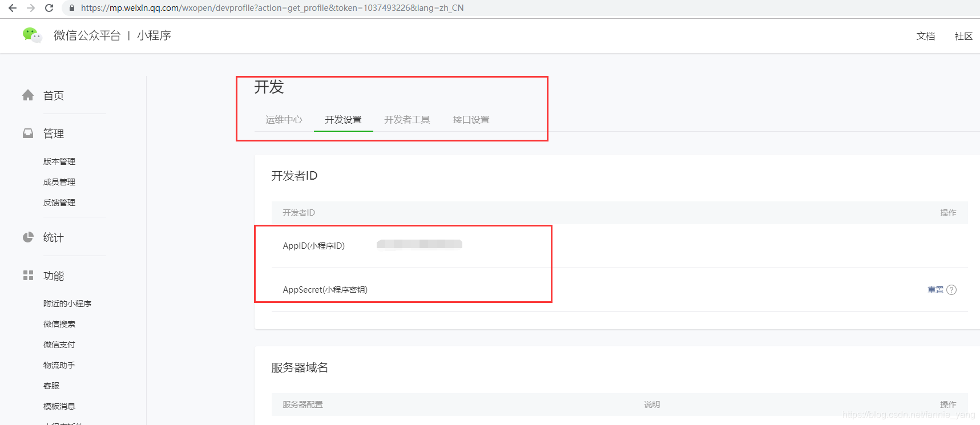This screenshot has height=425, width=980.
Task: Click the home icon beside 首页
Action: (x=28, y=95)
